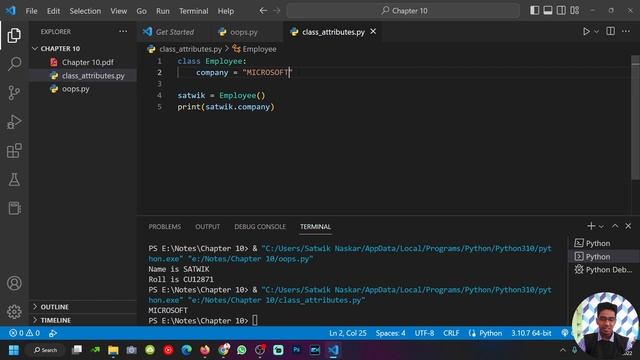Open the Run menu

pyautogui.click(x=162, y=11)
